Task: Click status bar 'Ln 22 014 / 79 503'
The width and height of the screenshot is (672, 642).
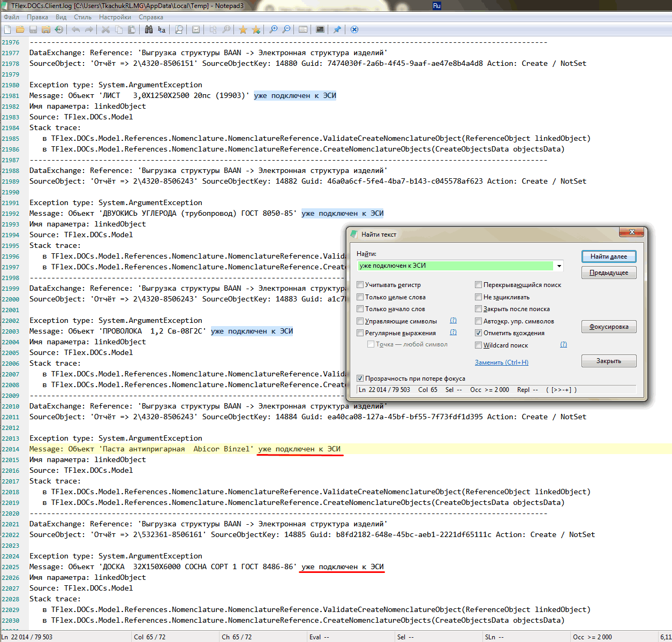Action: [27, 637]
